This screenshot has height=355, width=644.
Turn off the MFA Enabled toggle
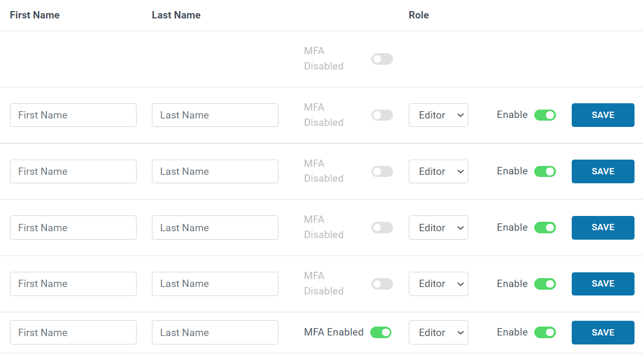[x=381, y=332]
